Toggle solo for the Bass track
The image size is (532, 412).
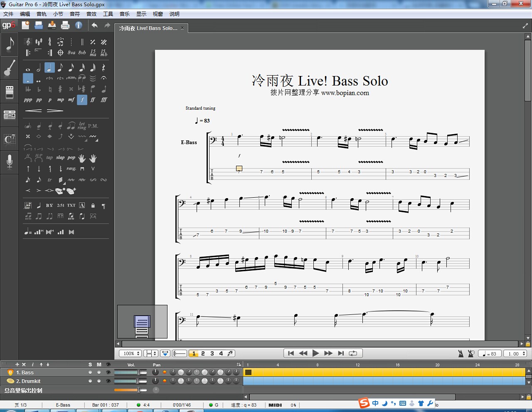pos(90,373)
